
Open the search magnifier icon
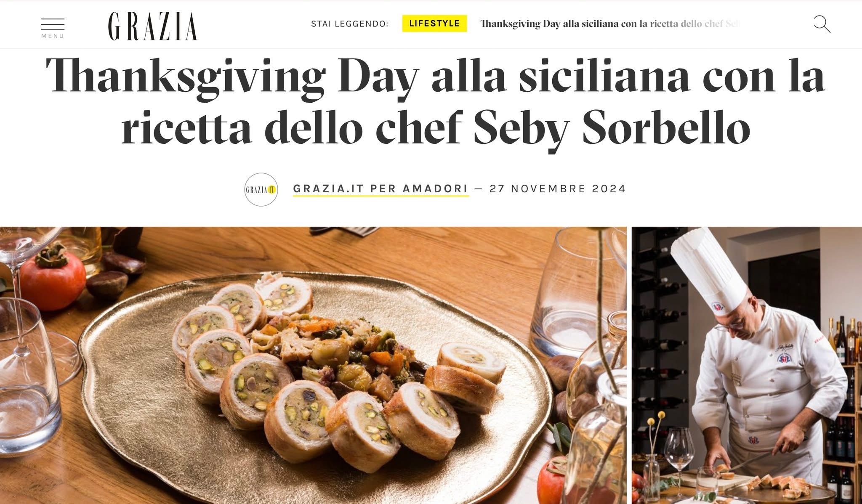(x=822, y=24)
